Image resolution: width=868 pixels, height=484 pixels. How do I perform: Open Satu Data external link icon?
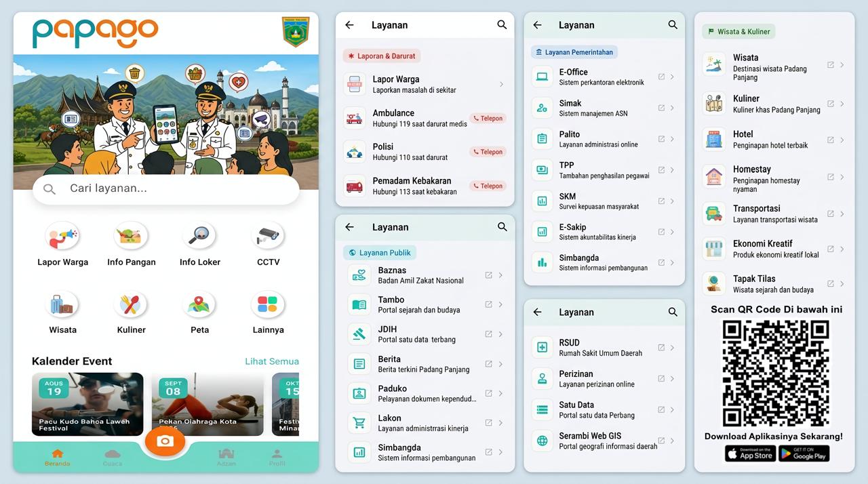661,409
